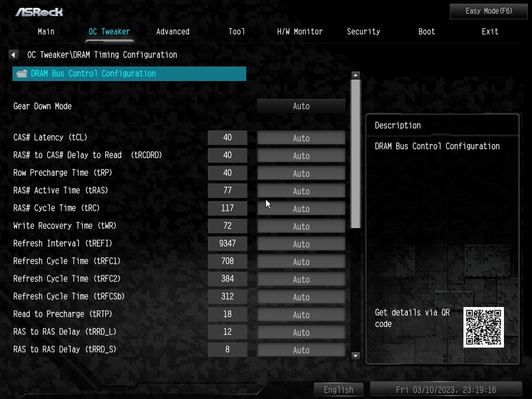Click the scroll down arrow
This screenshot has width=532, height=399.
[x=355, y=356]
